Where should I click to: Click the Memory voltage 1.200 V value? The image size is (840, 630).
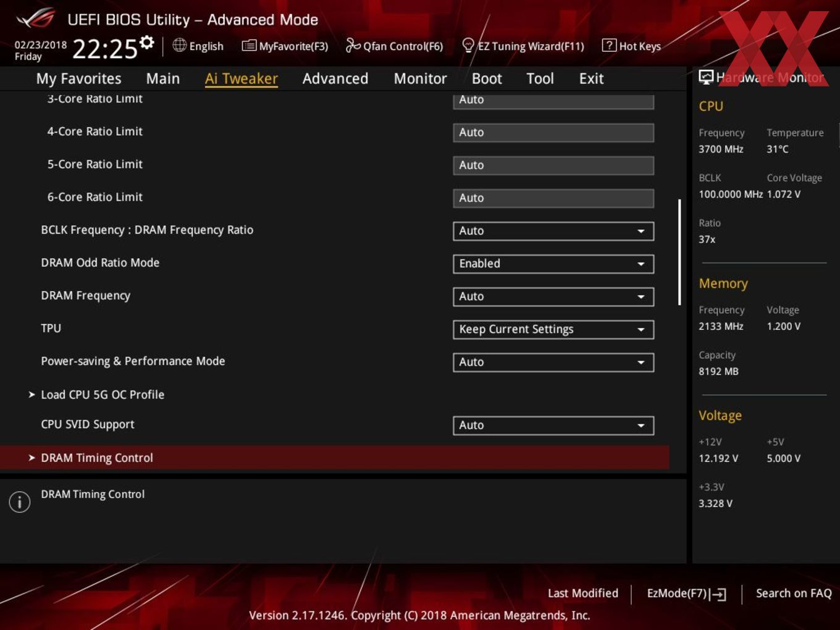(784, 326)
